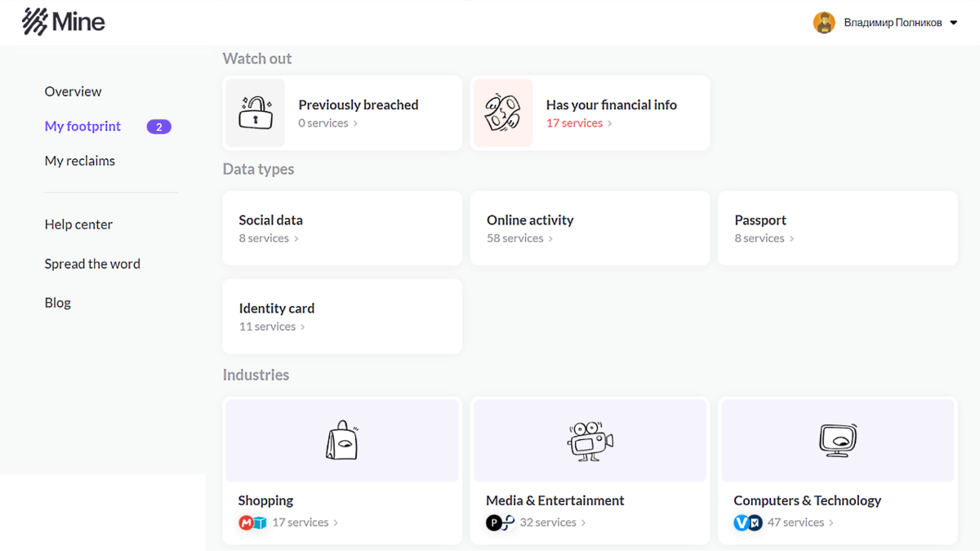
Task: Expand the user account dropdown arrow
Action: pyautogui.click(x=953, y=23)
